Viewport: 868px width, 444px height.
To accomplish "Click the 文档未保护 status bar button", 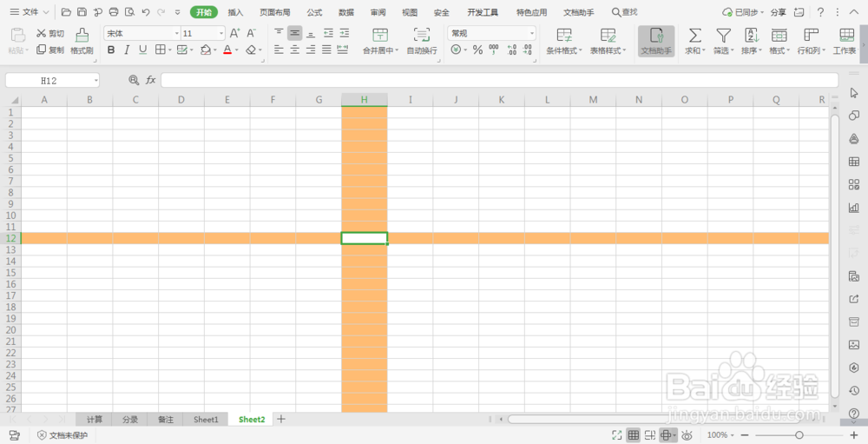I will [62, 435].
